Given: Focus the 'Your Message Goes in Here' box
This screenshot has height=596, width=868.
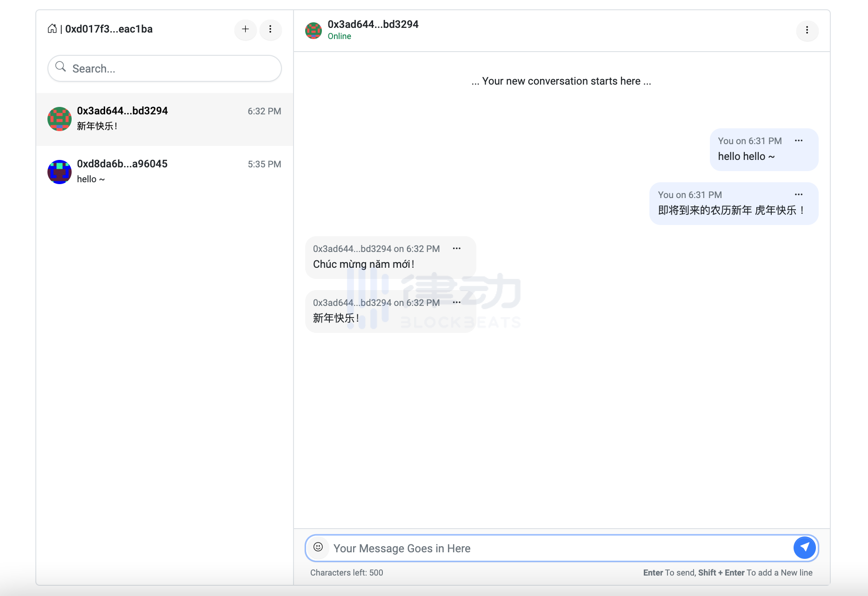Looking at the screenshot, I should (558, 549).
